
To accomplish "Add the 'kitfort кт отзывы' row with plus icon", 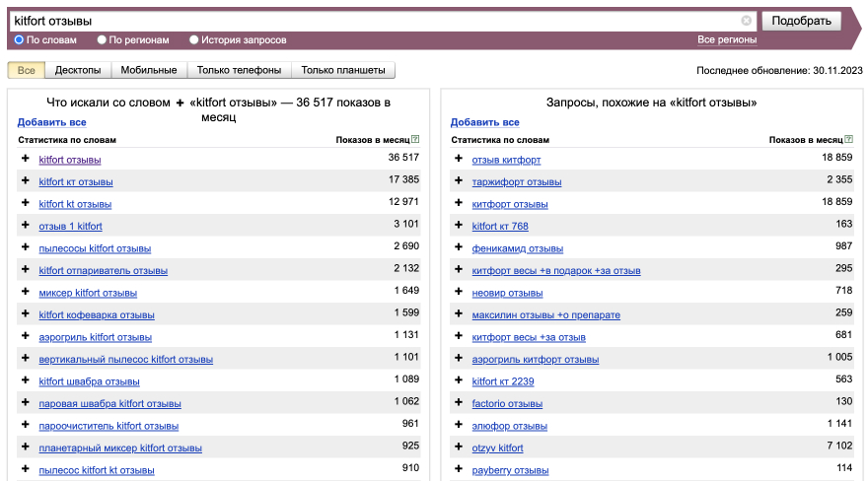I will tap(25, 180).
